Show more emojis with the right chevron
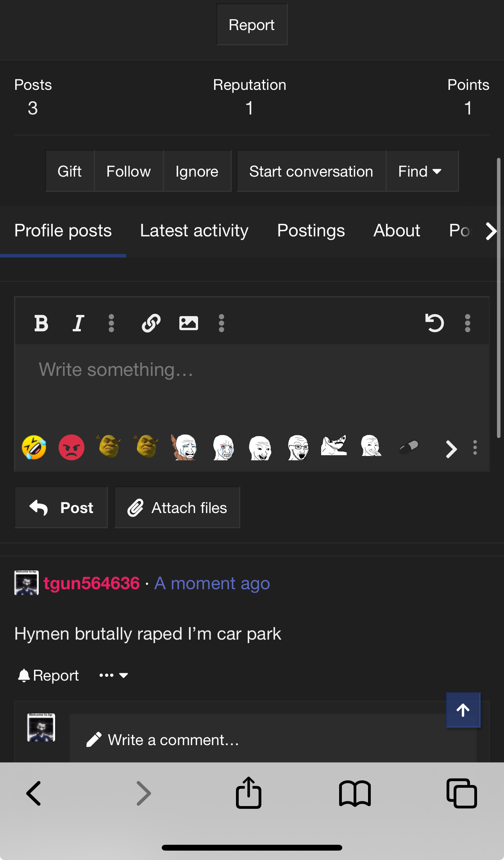 tap(451, 449)
